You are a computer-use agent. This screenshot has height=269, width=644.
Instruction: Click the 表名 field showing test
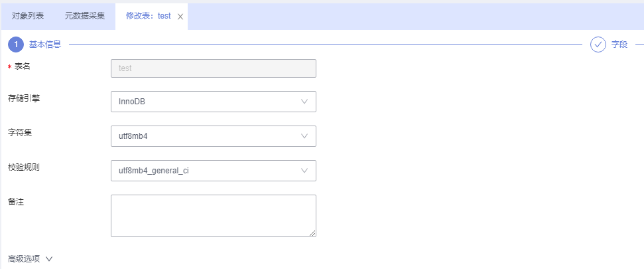(x=214, y=68)
